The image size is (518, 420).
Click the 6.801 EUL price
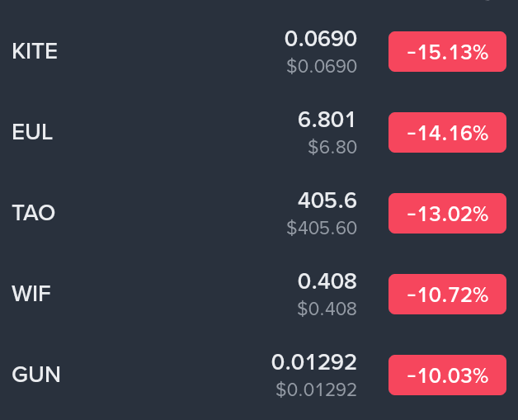click(x=327, y=120)
